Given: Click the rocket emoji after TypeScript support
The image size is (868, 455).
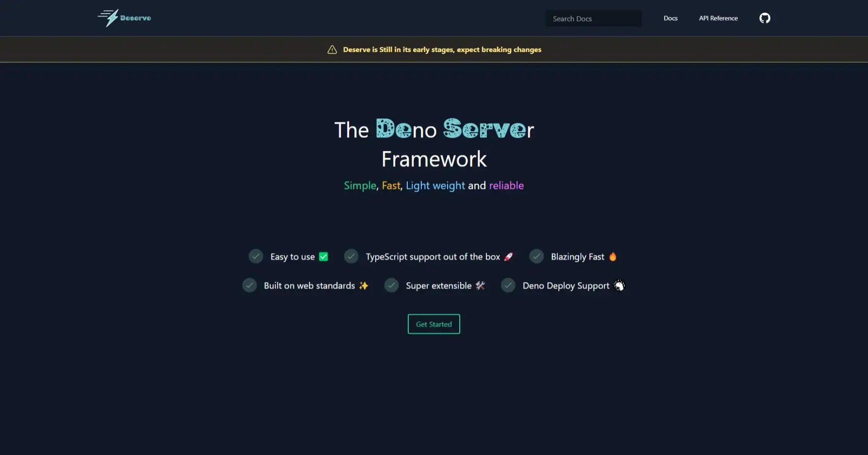Looking at the screenshot, I should [508, 256].
